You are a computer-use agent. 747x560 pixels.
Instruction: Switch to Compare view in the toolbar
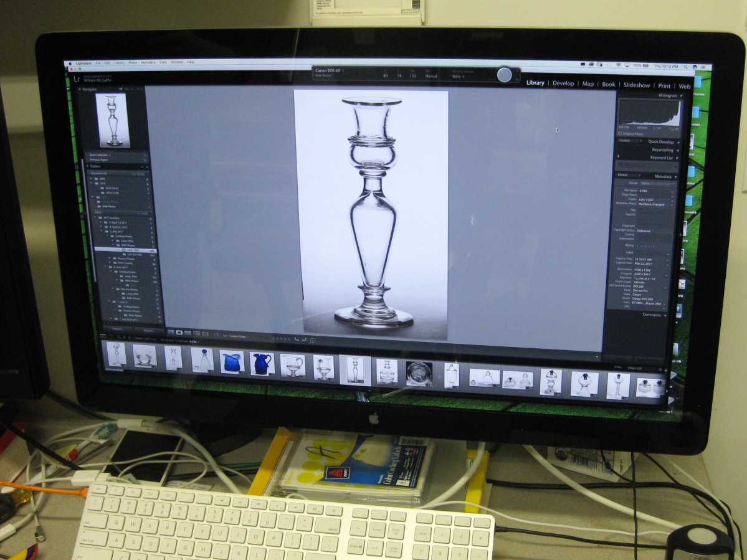[188, 333]
